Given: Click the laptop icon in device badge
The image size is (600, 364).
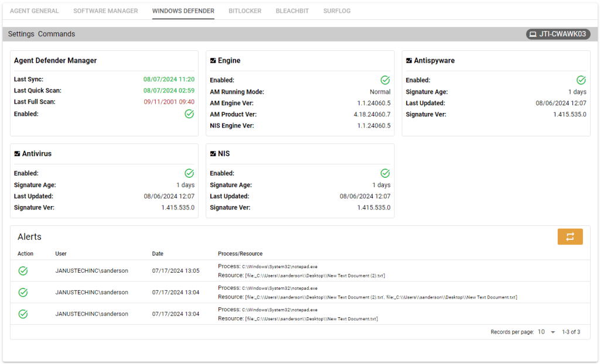Looking at the screenshot, I should pyautogui.click(x=533, y=35).
